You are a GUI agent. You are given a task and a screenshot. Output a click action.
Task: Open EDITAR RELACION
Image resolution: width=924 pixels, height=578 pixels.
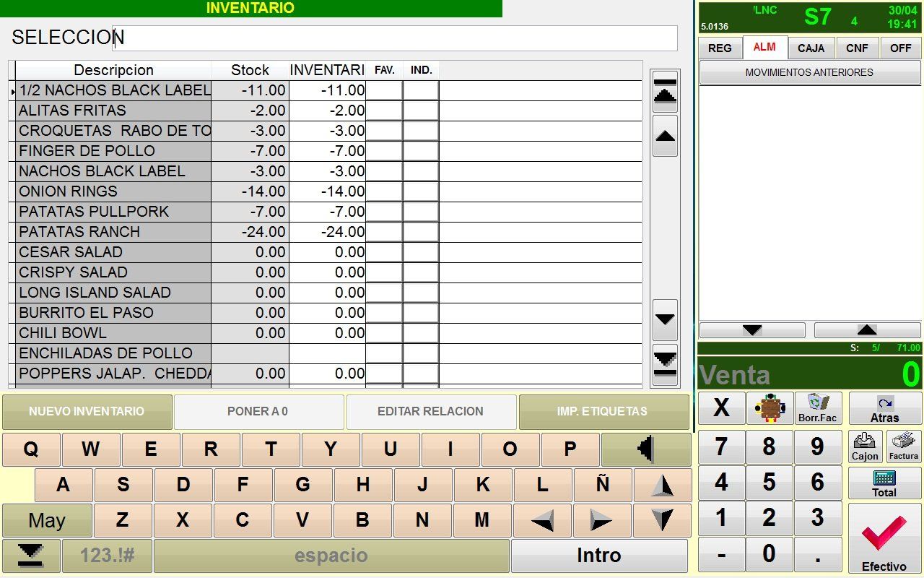click(x=431, y=412)
